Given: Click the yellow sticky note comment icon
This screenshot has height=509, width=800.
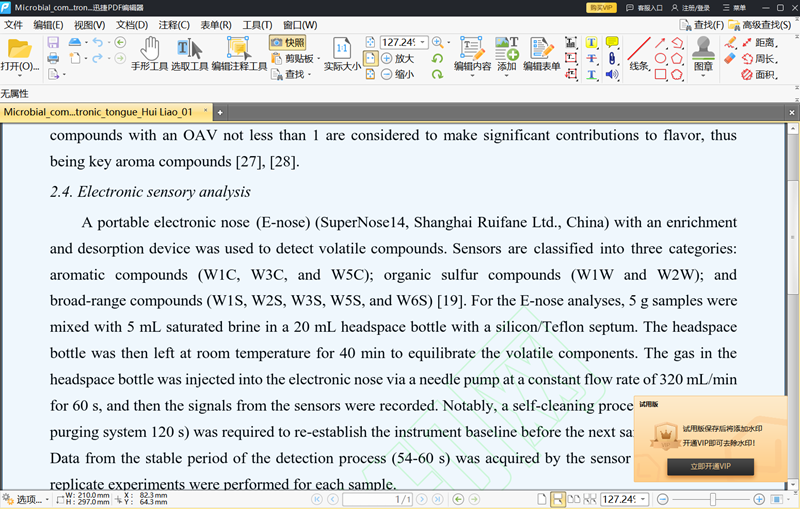Looking at the screenshot, I should pos(612,42).
